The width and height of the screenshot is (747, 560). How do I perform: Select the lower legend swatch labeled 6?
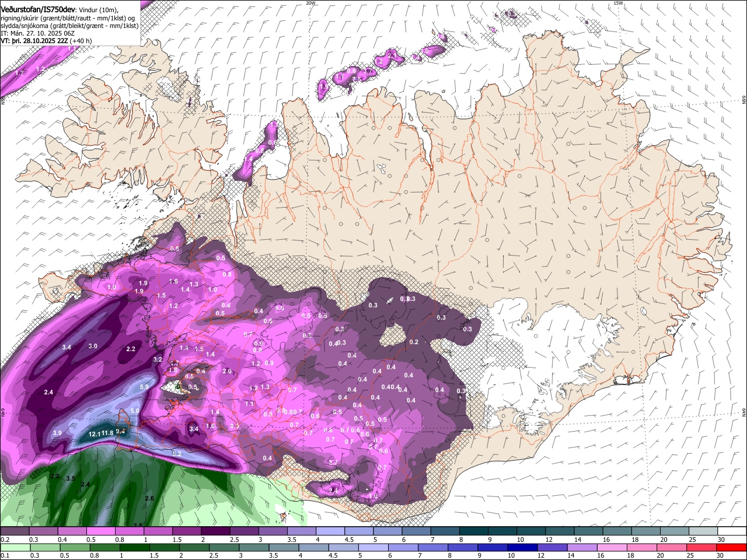pos(403,547)
